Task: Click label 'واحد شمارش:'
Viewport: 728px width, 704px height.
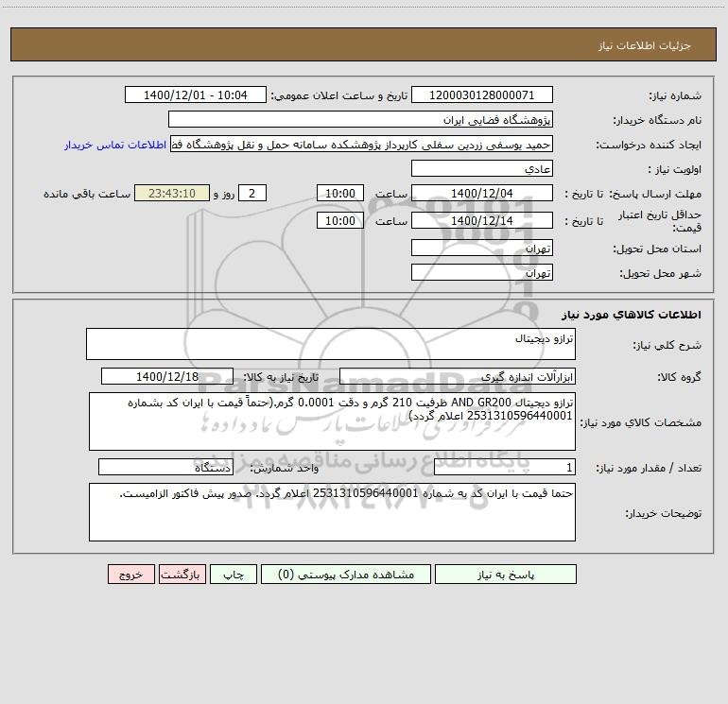Action: point(285,469)
